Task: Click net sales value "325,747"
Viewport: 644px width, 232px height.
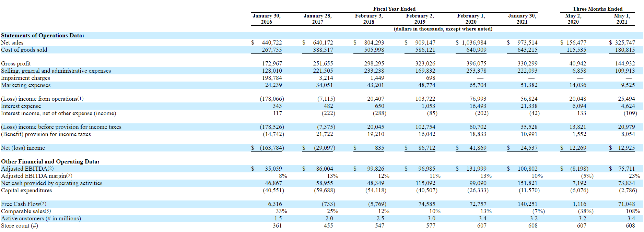Action: [625, 42]
